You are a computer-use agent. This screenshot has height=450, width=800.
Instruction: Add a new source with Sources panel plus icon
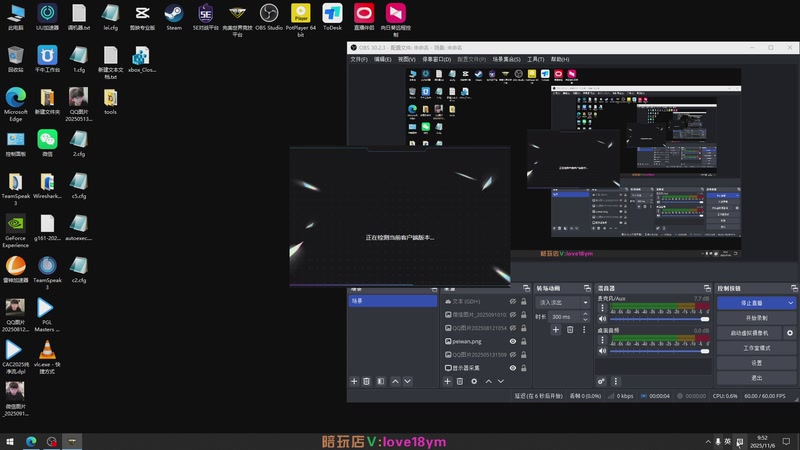click(447, 381)
